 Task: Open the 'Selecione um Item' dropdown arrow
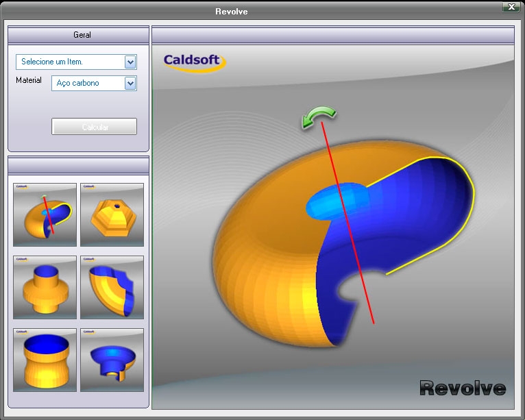pos(130,62)
